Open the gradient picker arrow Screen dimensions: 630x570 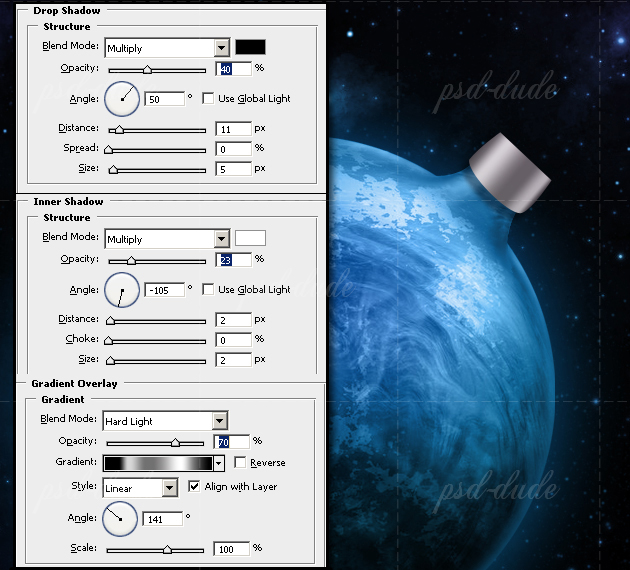(x=218, y=463)
